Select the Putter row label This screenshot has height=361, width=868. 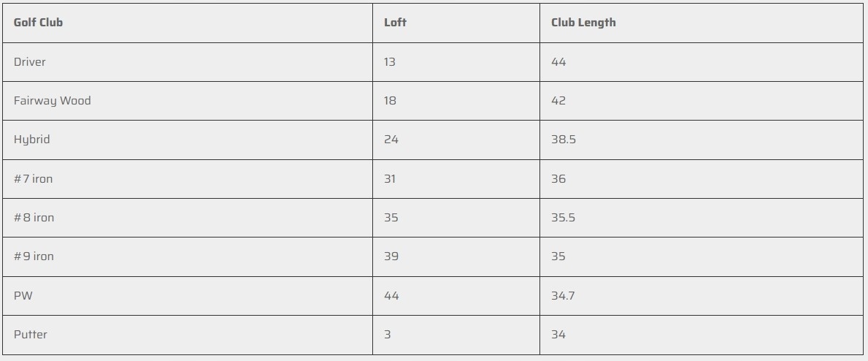click(31, 335)
